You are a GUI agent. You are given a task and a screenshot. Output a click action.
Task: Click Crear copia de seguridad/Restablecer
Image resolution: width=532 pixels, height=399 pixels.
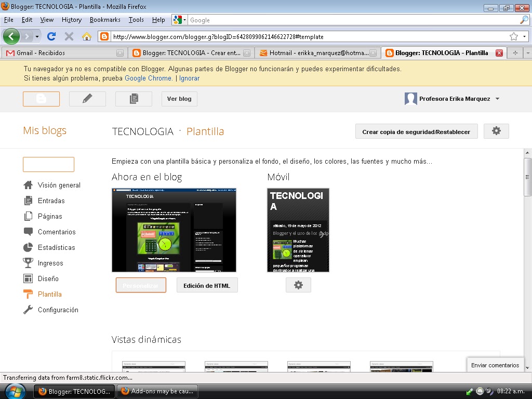tap(416, 131)
